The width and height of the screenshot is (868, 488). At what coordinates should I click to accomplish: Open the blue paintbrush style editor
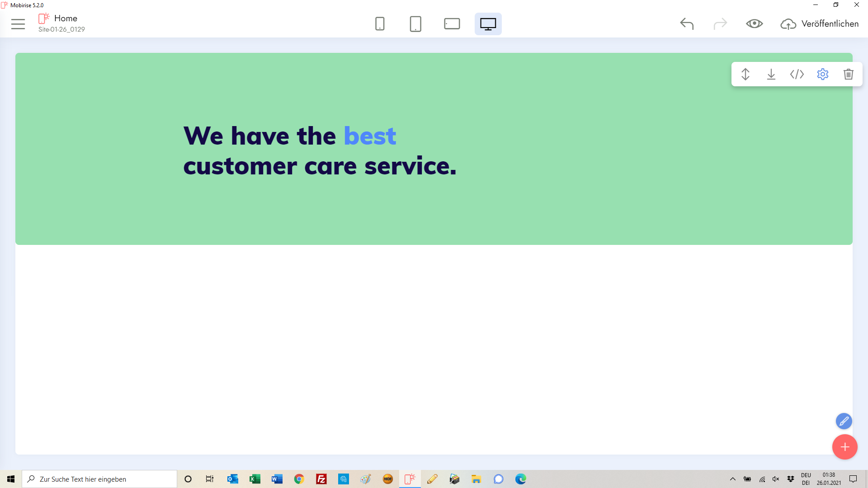click(x=844, y=421)
